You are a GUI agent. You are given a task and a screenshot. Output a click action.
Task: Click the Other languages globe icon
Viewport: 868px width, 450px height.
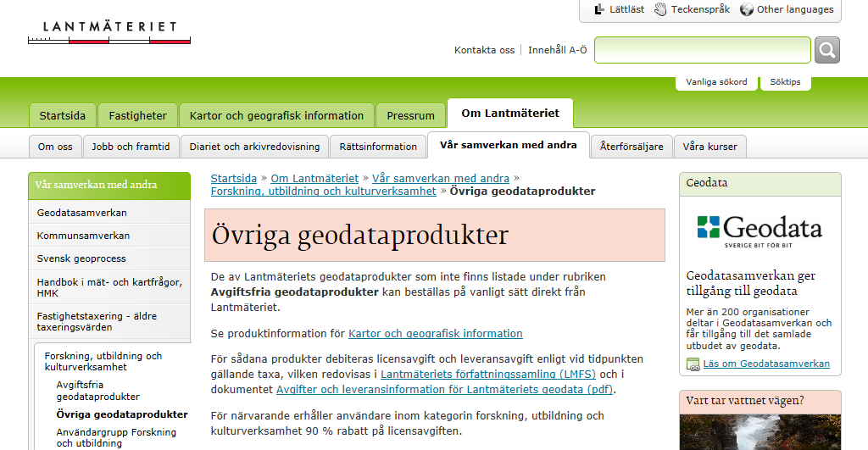point(747,9)
